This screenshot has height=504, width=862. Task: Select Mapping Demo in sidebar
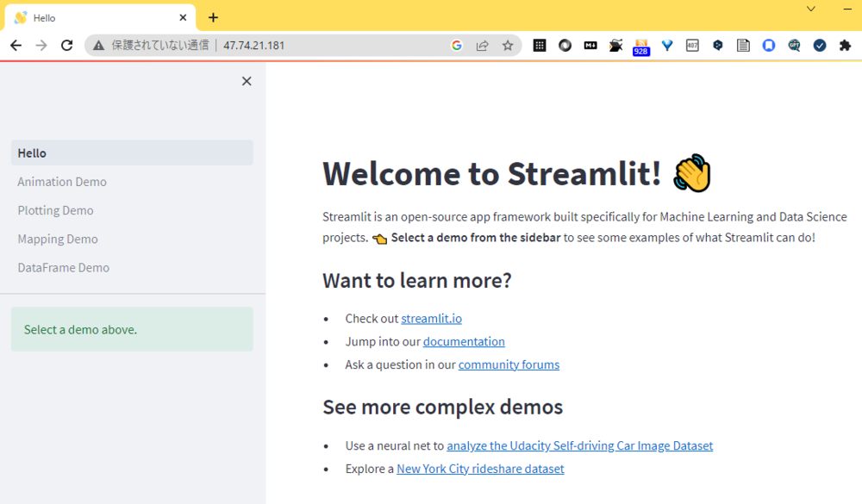point(58,239)
